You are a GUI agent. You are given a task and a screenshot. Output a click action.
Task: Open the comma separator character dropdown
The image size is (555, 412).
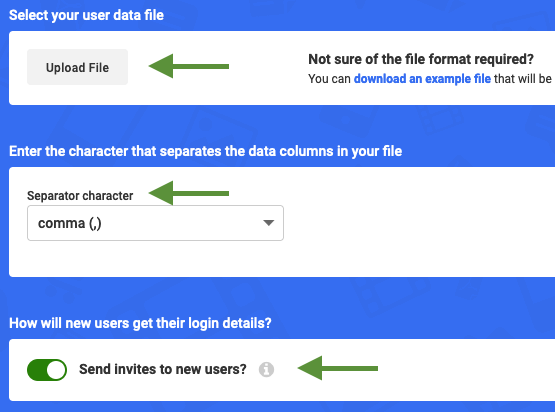pos(155,223)
